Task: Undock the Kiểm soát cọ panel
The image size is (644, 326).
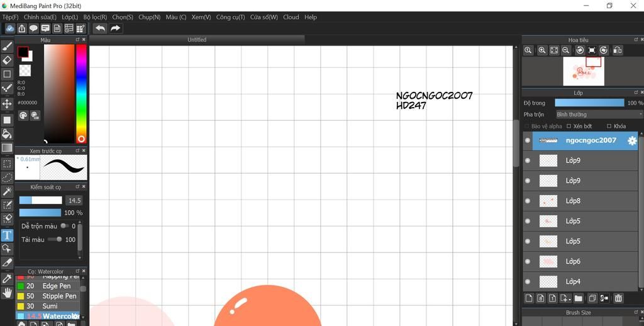Action: coord(77,187)
